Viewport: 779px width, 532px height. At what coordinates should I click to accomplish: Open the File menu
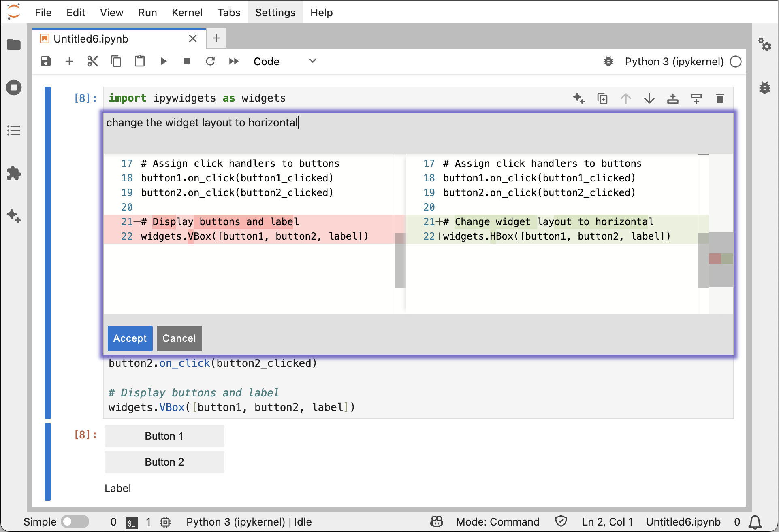click(43, 13)
